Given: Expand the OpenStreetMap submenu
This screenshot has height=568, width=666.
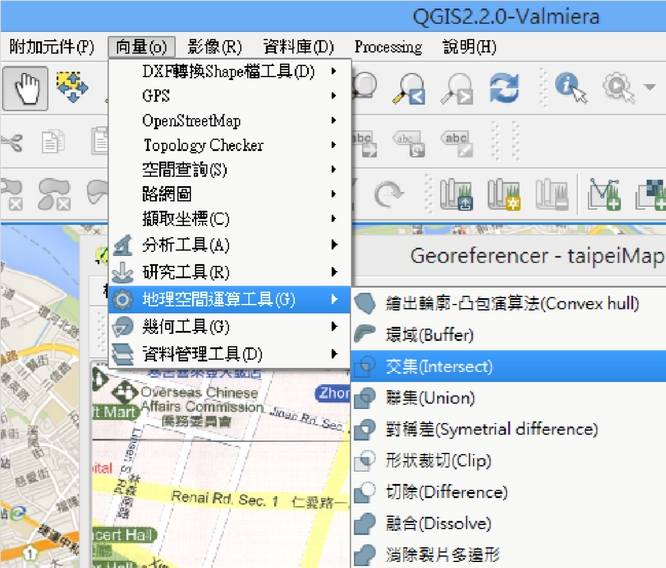Looking at the screenshot, I should coord(230,121).
